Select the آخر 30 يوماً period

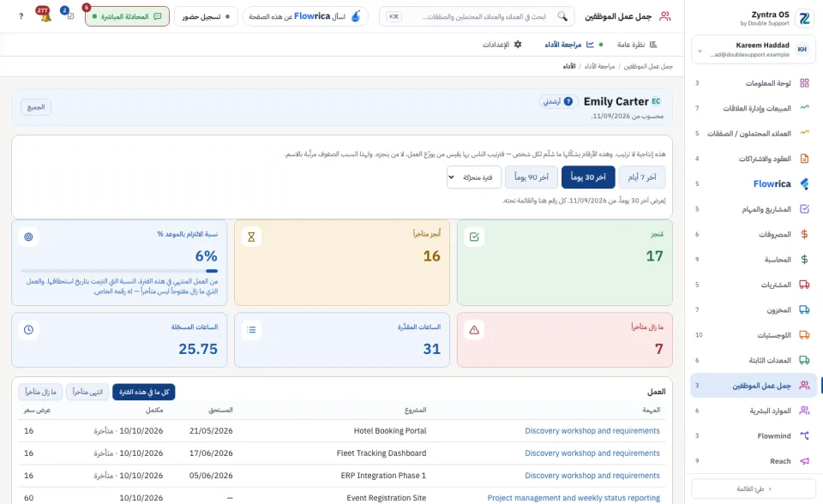588,177
